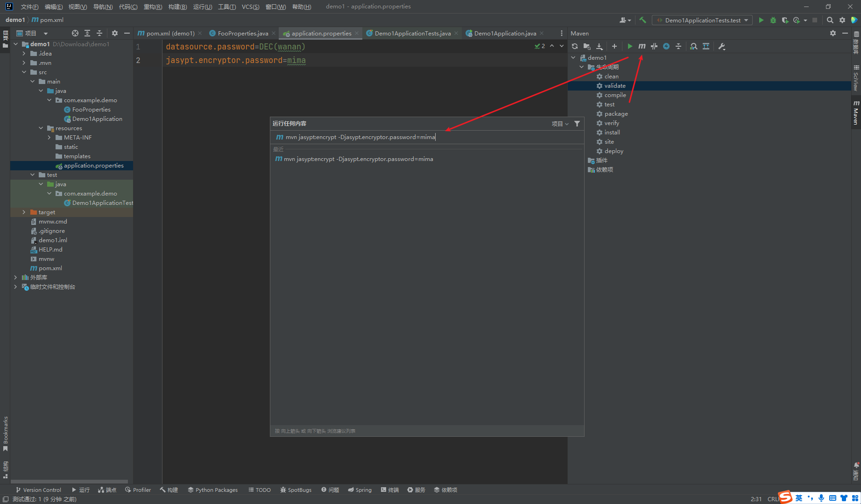
Task: Open TODO tool window
Action: [x=260, y=490]
